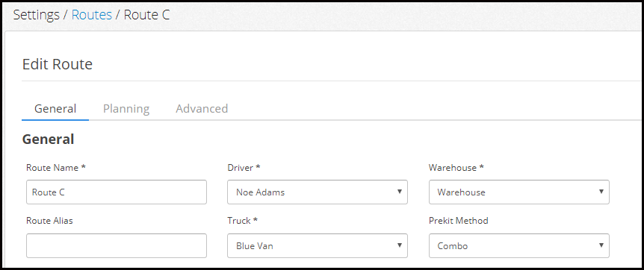Click inside the empty Route Alias field

pyautogui.click(x=117, y=246)
